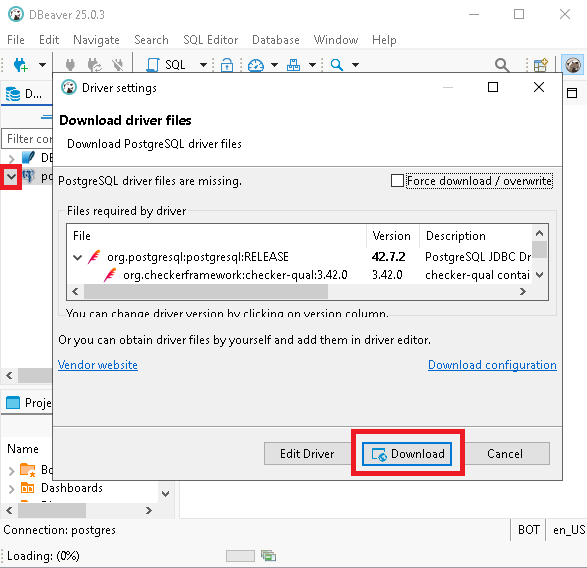Viewport: 587px width, 568px height.
Task: Collapse the postgres connection tree node
Action: click(12, 176)
